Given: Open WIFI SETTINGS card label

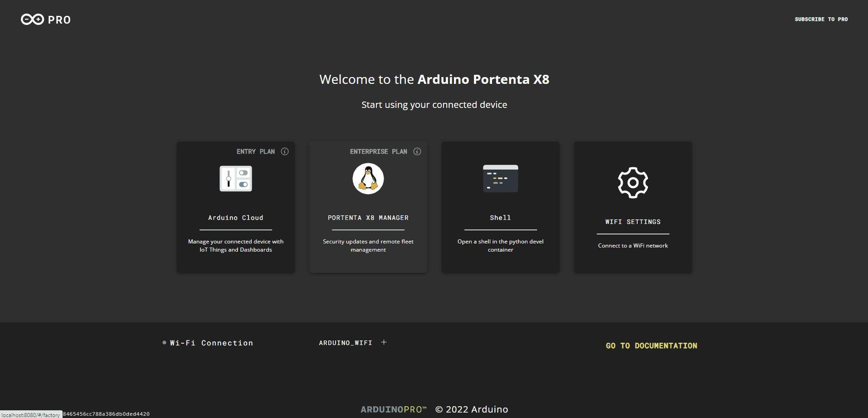Looking at the screenshot, I should point(633,222).
